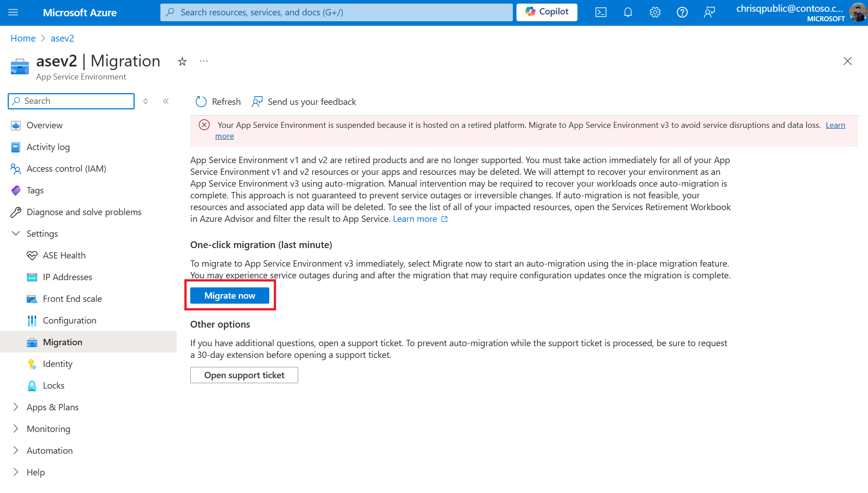Select the Activity log menu item
868x493 pixels.
coord(48,147)
